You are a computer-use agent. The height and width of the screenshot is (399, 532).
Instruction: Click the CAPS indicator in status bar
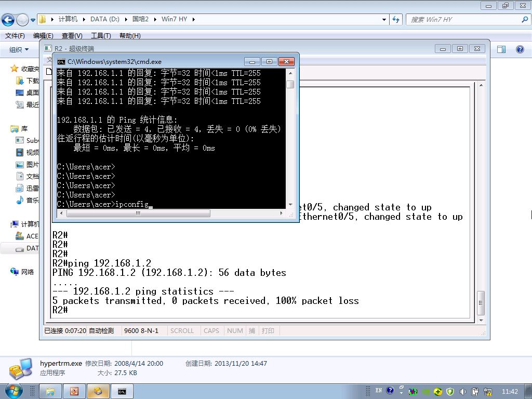pyautogui.click(x=211, y=330)
